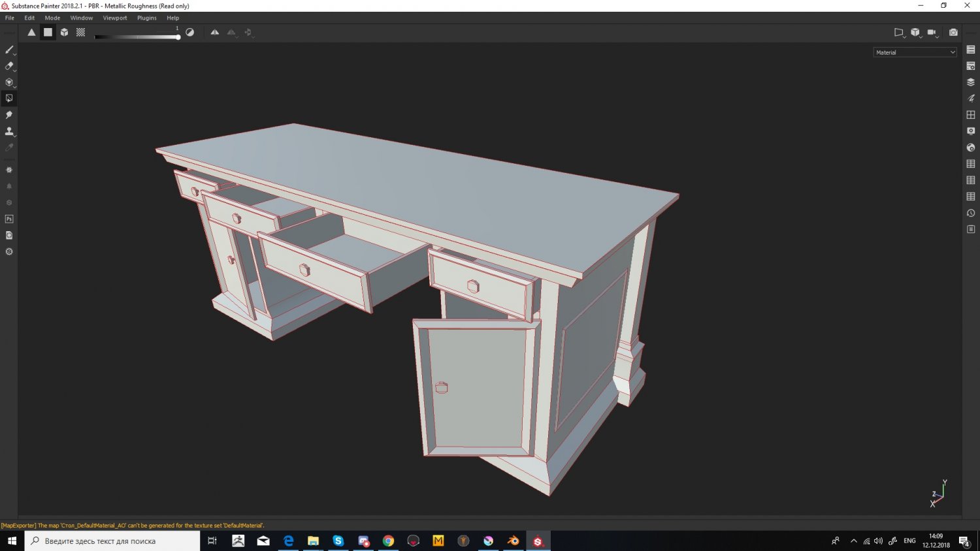The width and height of the screenshot is (980, 551).
Task: Select the Polygon Fill tool
Action: point(8,98)
